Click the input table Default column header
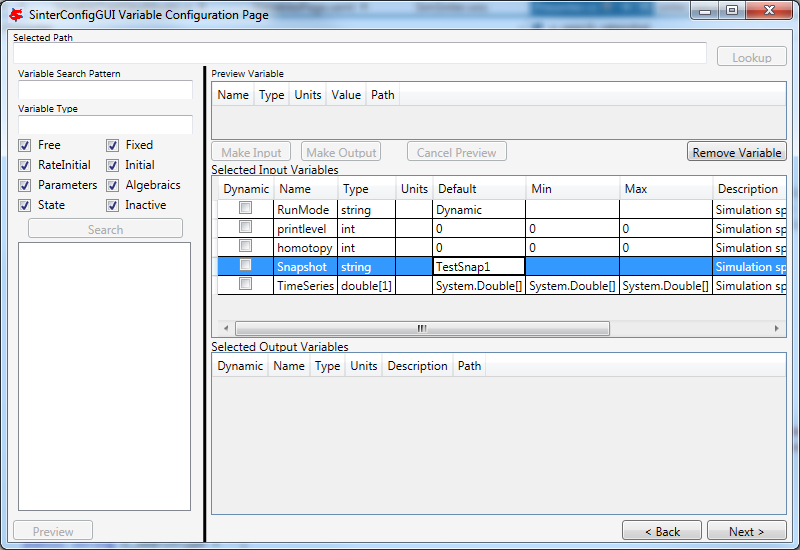 [x=479, y=189]
